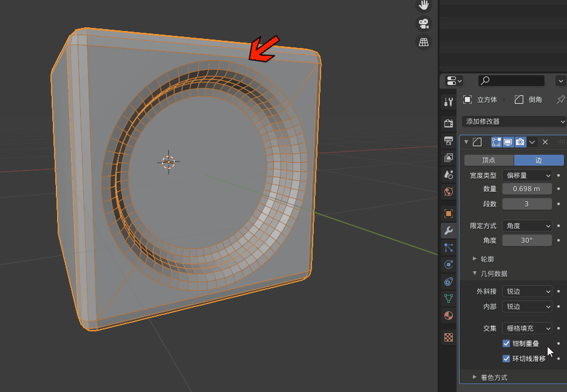
Task: Animate the 角度 property dot
Action: (559, 240)
